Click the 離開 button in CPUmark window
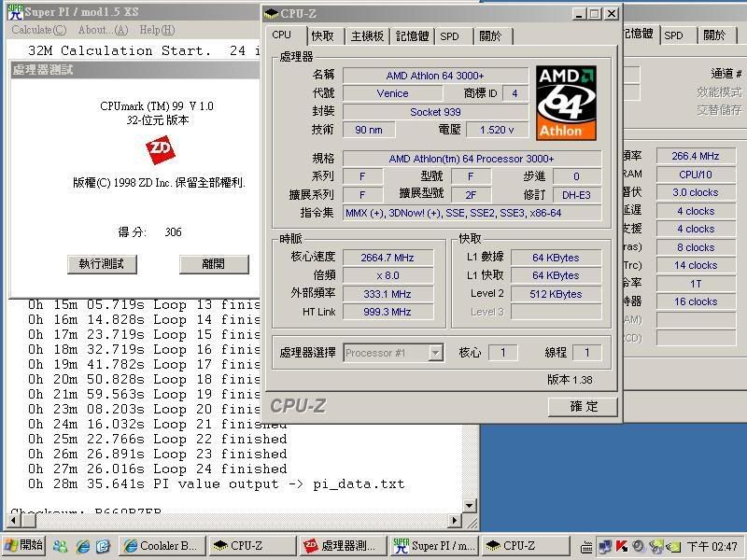The height and width of the screenshot is (560, 747). coord(214,264)
